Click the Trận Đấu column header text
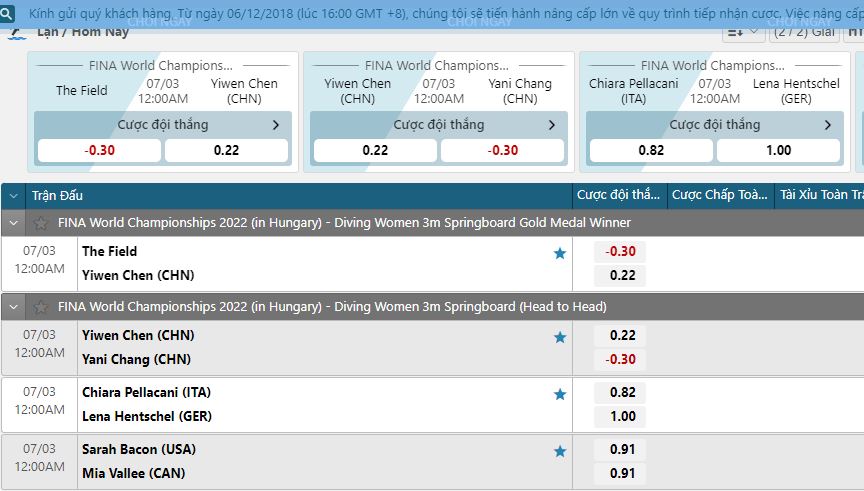Viewport: 864px width, 491px height. (x=57, y=196)
